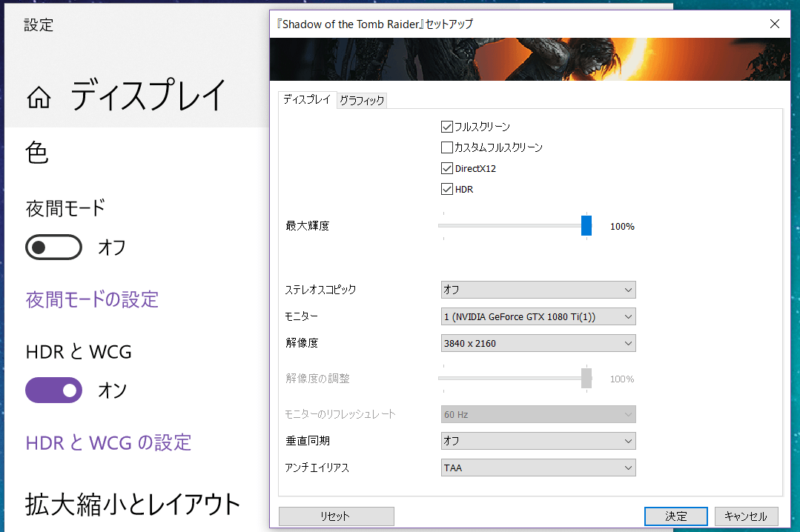Viewport: 800px width, 532px height.
Task: Open the アンチエイリアス dropdown showing TAA
Action: pyautogui.click(x=538, y=468)
